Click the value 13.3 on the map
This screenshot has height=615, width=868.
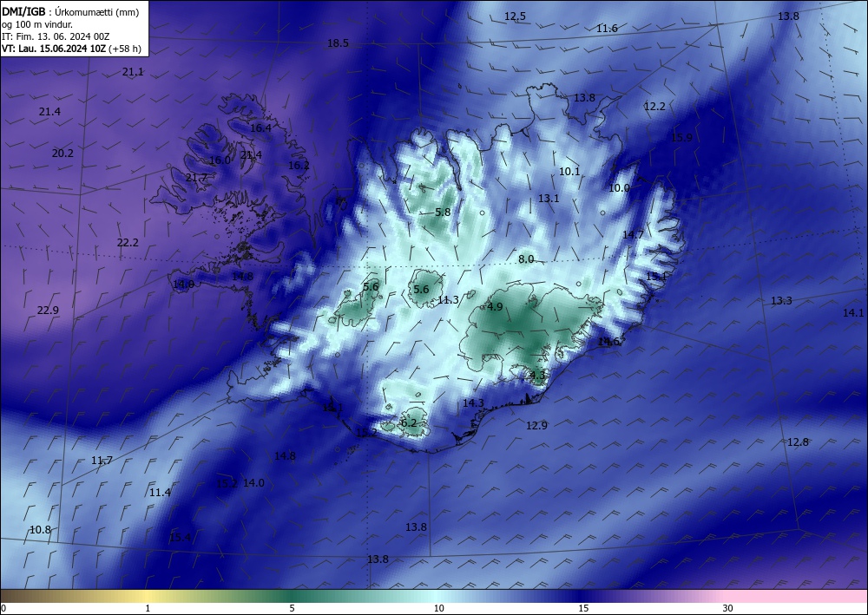tap(781, 301)
